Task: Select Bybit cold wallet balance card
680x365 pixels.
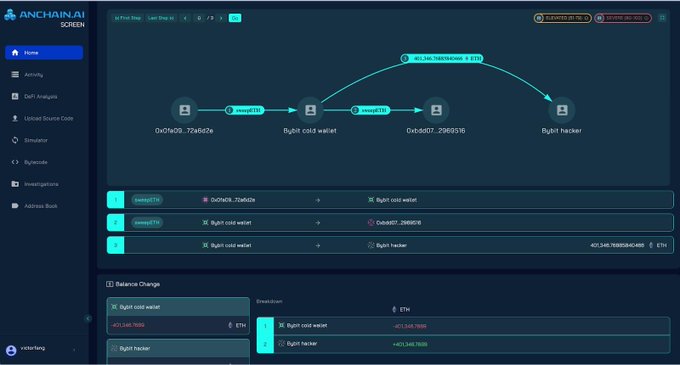Action: coord(178,316)
